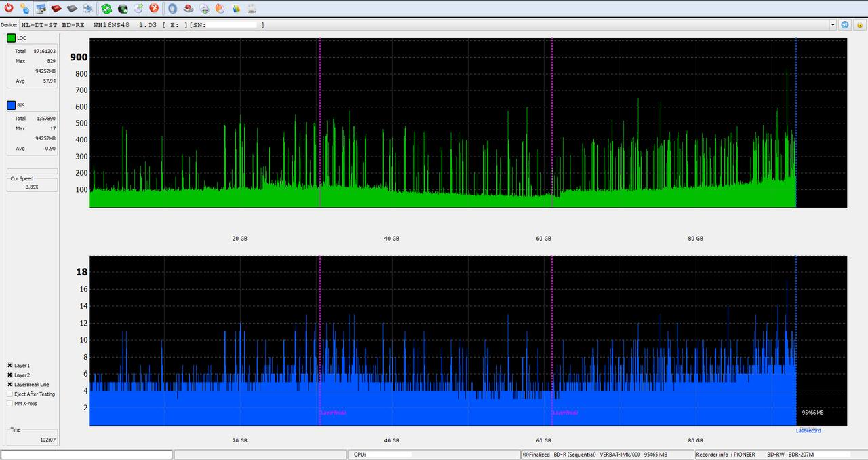Screen dimensions: 868x460
Task: Toggle the LayerBreak Line checkbox
Action: tap(10, 384)
